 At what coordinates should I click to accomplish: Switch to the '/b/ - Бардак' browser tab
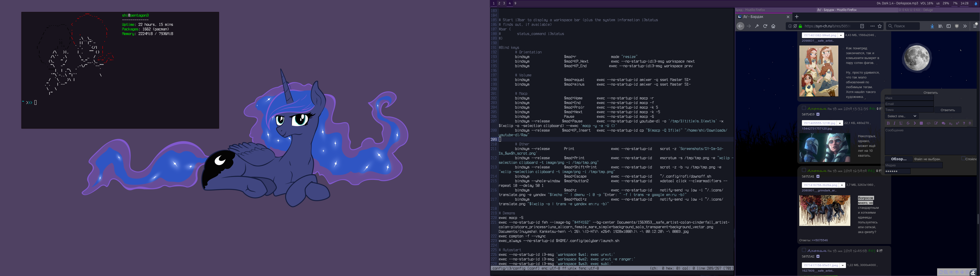764,17
